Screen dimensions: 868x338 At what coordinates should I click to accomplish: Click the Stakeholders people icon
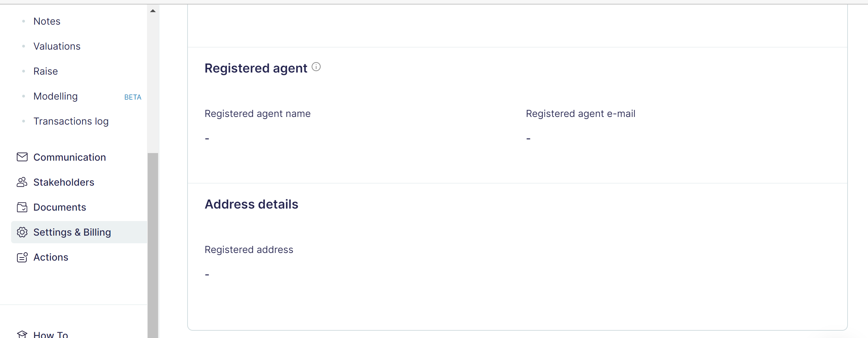(22, 182)
